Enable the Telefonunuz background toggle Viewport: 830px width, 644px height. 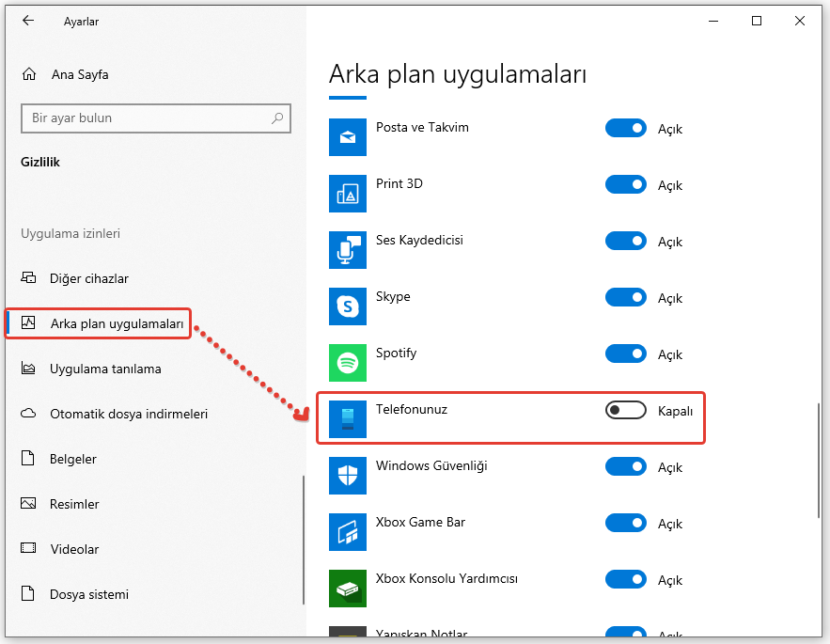point(625,410)
